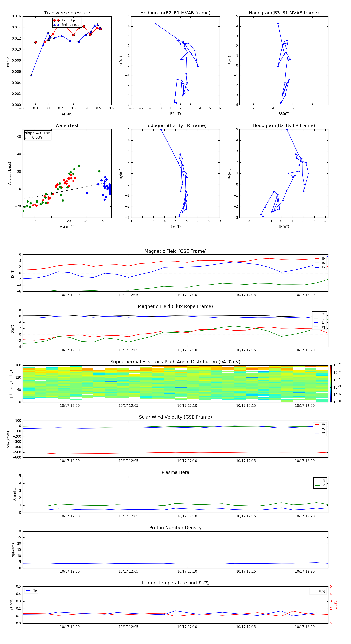The width and height of the screenshot is (351, 644).
Task: Click the pitch angle color bar
Action: [x=331, y=384]
